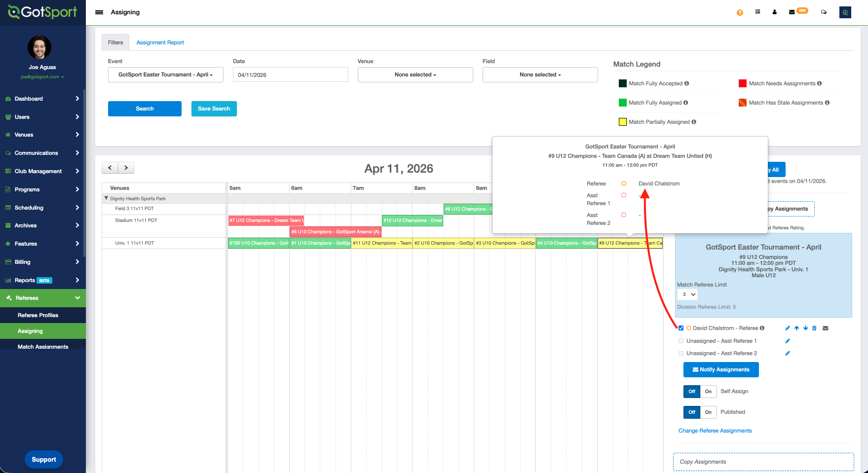Move David Chalstrom up with arrow icon

[x=796, y=328]
